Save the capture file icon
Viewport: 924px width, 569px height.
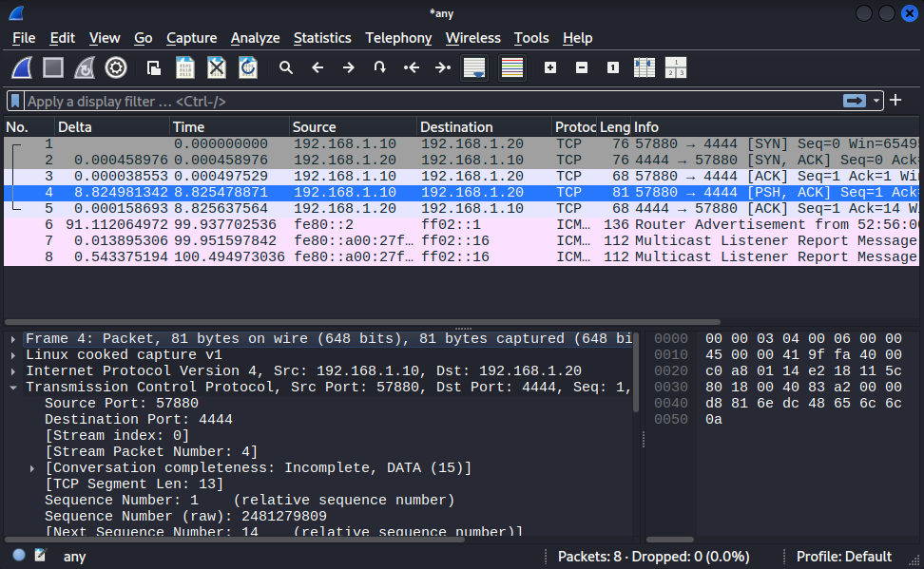click(185, 67)
